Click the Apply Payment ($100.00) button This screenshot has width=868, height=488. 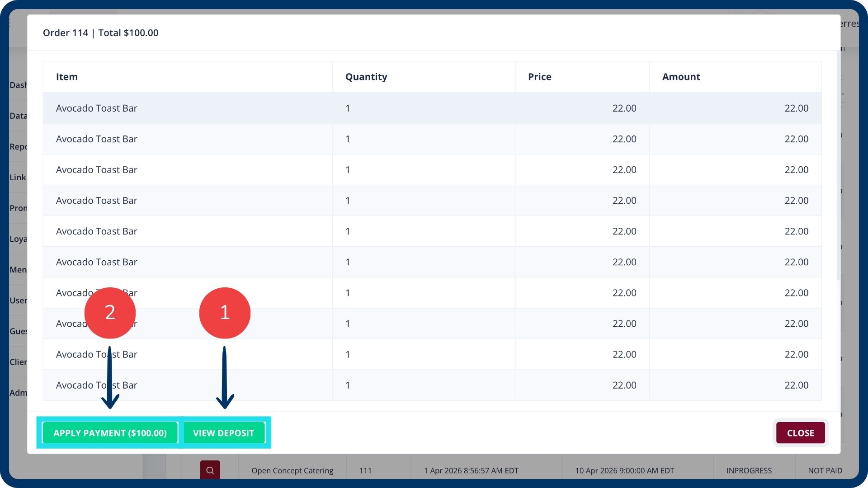click(110, 433)
